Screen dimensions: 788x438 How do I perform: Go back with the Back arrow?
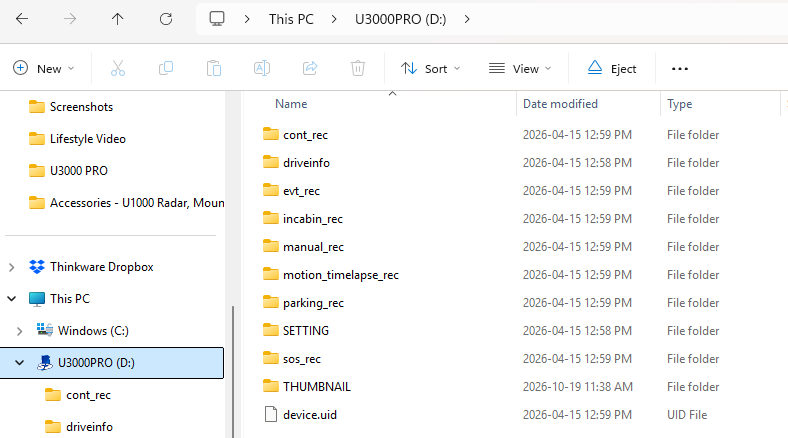(x=22, y=19)
